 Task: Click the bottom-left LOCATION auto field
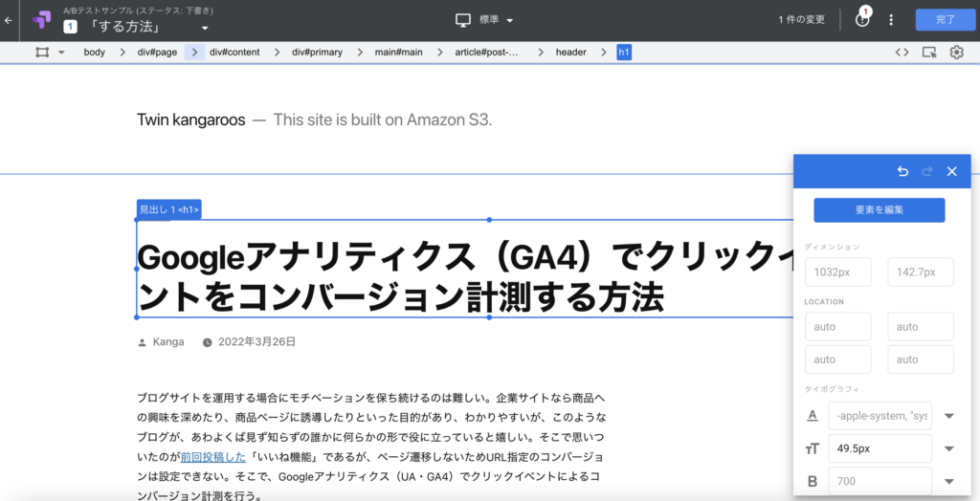(x=838, y=359)
